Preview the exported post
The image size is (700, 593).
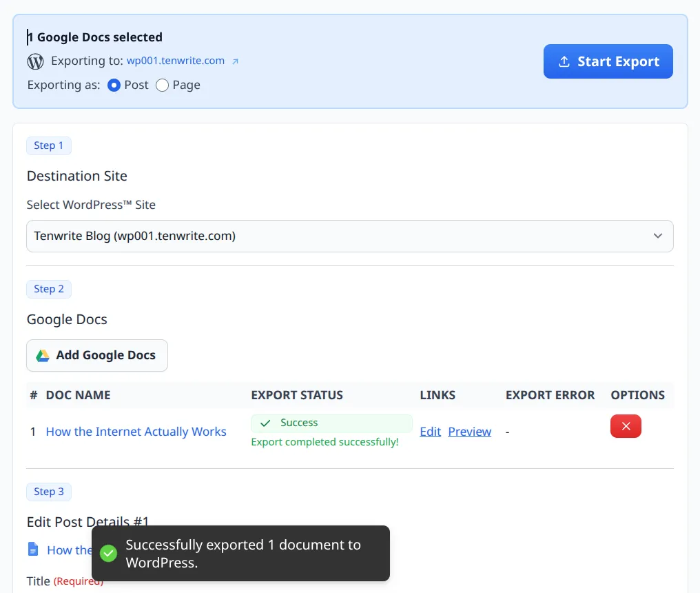[469, 431]
